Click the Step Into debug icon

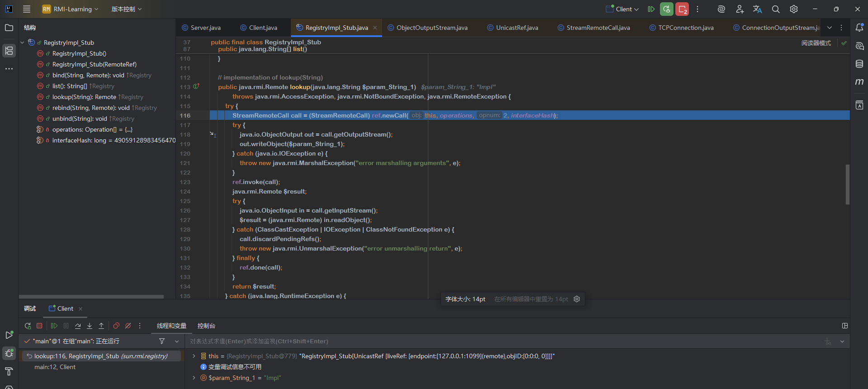90,326
